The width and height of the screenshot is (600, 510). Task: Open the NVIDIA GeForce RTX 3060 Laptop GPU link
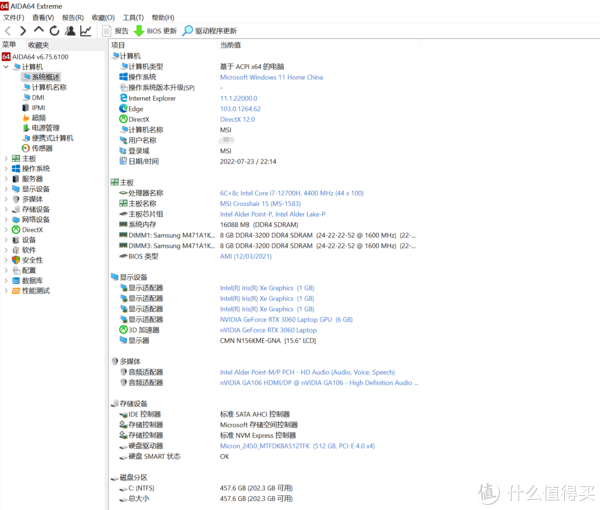pos(286,319)
